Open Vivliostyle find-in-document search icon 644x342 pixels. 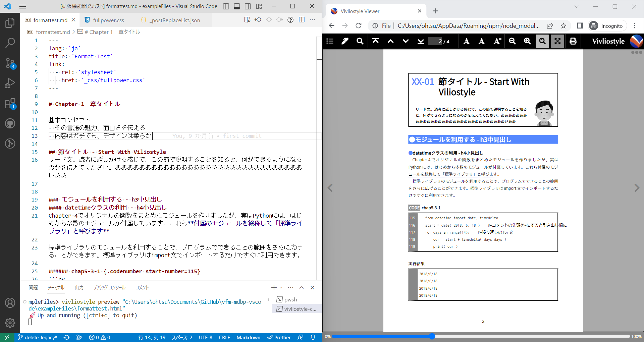pos(360,41)
